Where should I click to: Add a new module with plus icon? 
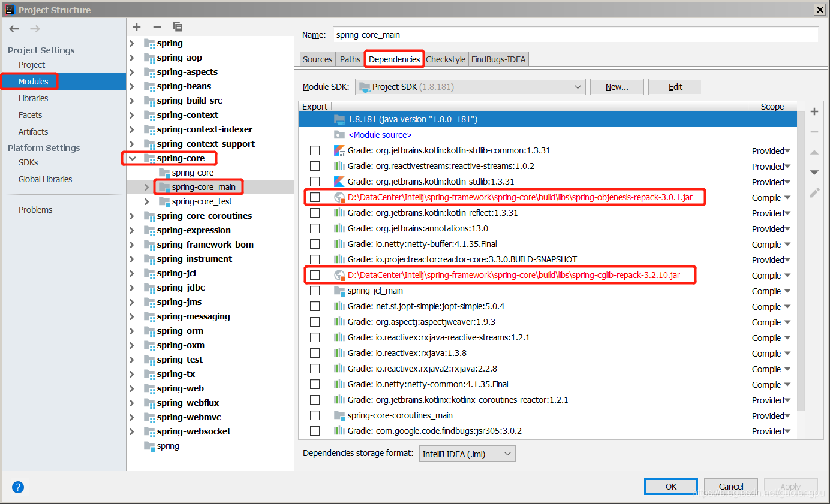137,27
